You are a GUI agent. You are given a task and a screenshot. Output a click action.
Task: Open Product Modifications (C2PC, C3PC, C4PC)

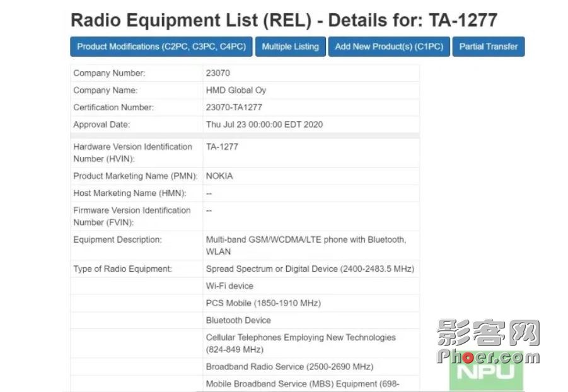tap(161, 47)
